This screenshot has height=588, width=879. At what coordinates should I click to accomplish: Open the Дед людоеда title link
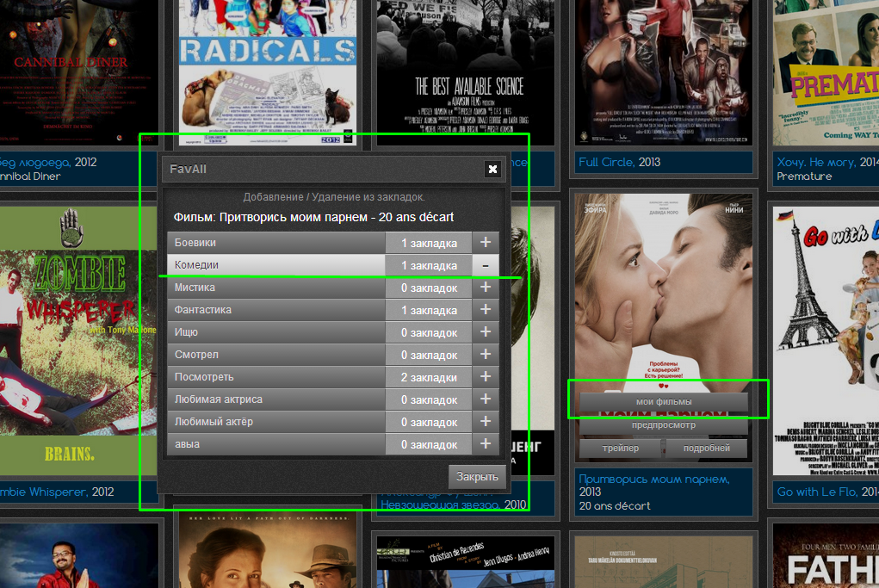click(34, 162)
